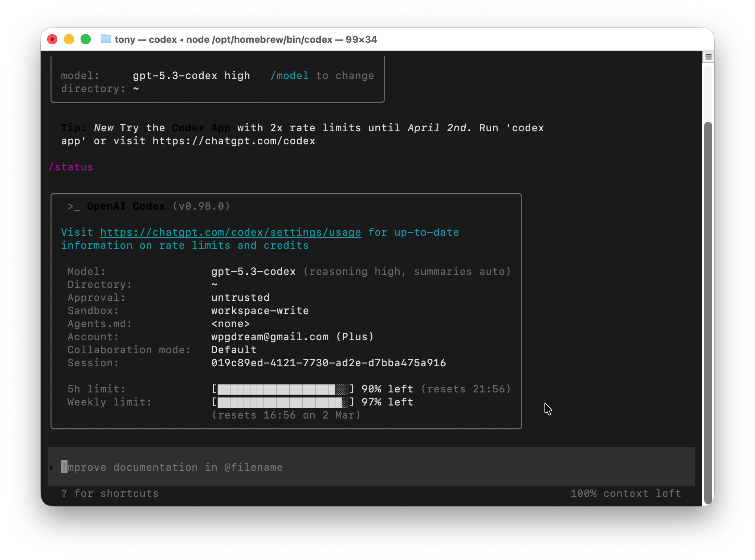
Task: Click the split pane icon above scrollbar
Action: point(708,57)
